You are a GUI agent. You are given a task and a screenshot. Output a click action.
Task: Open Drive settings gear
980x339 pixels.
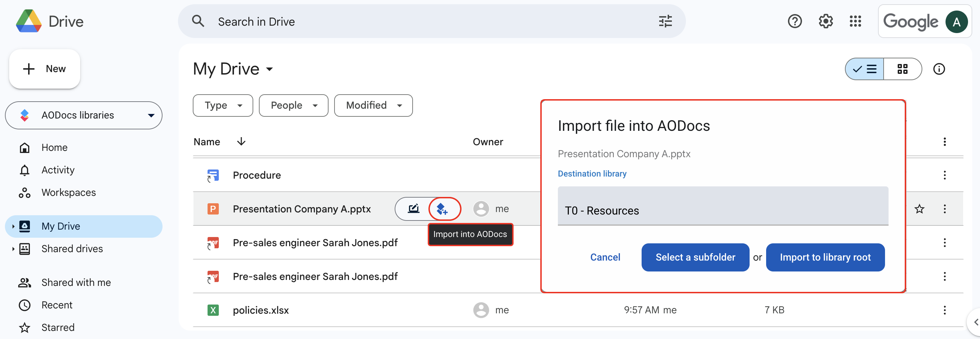coord(826,21)
